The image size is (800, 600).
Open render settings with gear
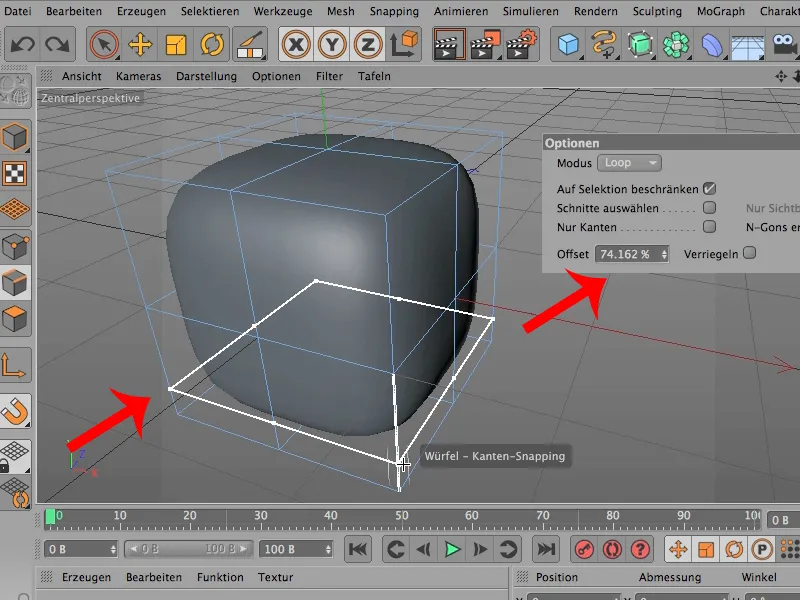coord(521,44)
